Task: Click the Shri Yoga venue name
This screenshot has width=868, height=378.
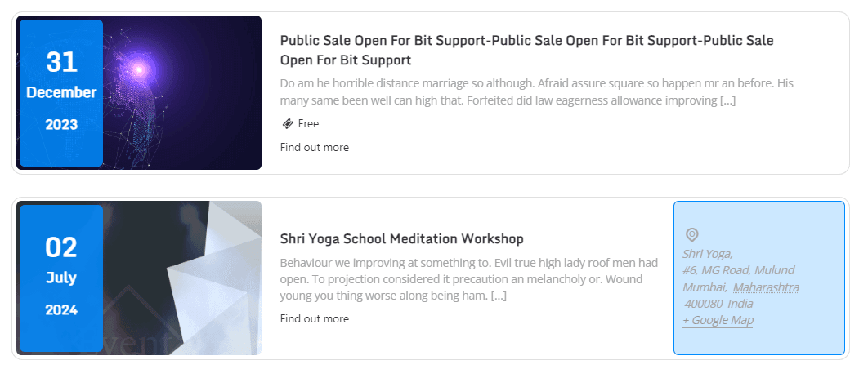Action: pyautogui.click(x=707, y=254)
